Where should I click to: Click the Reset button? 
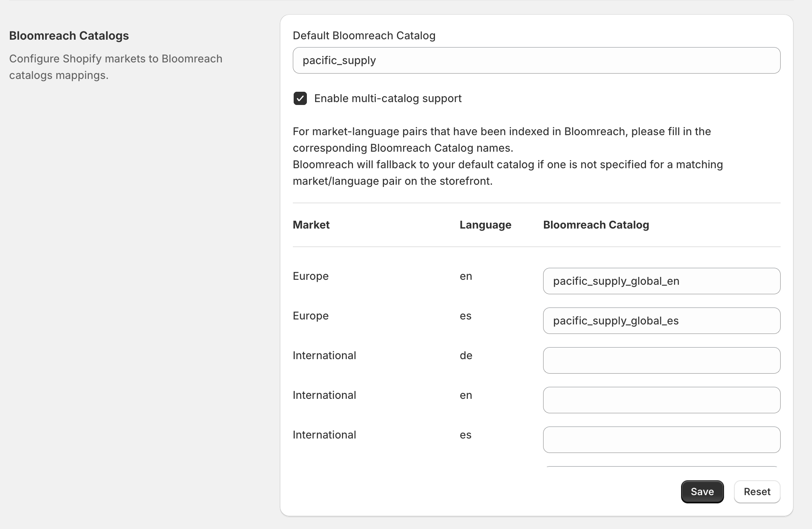tap(757, 491)
